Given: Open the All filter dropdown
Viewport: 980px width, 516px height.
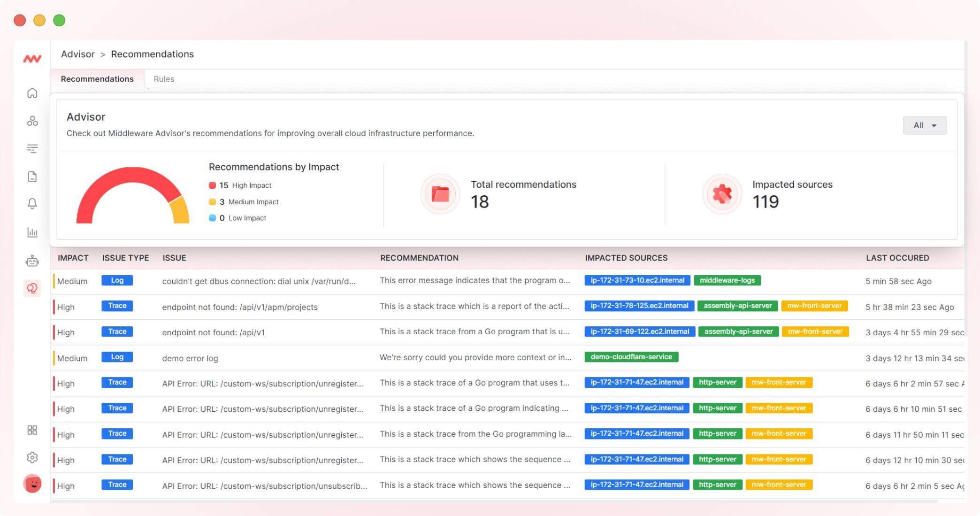Looking at the screenshot, I should (925, 125).
